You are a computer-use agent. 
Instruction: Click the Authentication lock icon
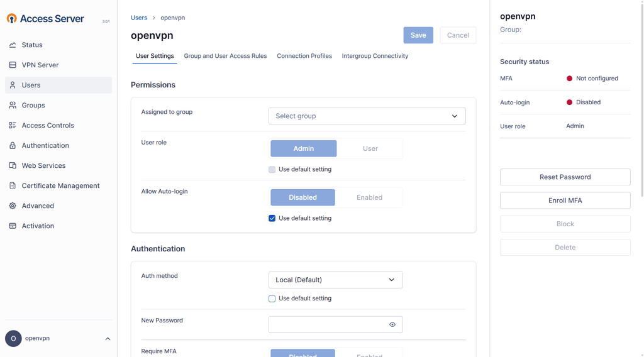click(13, 145)
